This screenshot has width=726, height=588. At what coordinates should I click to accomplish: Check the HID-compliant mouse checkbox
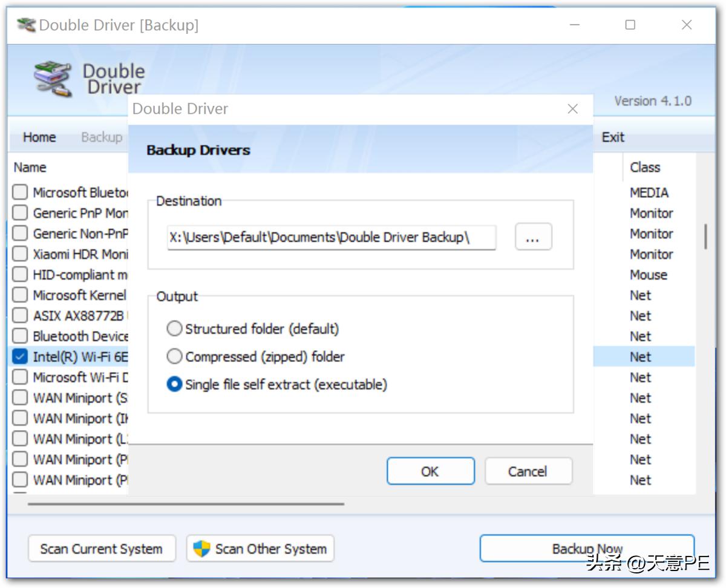click(x=20, y=275)
